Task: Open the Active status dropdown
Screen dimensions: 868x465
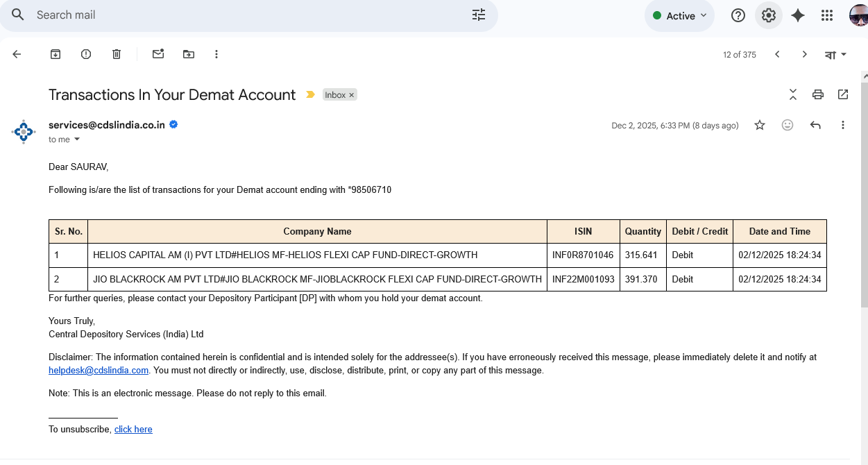Action: click(x=680, y=16)
